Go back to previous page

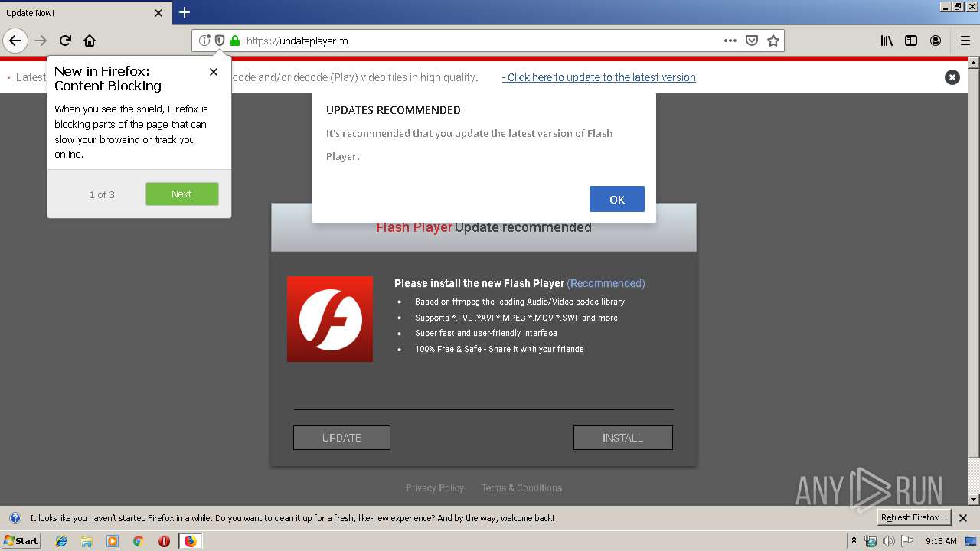[15, 41]
